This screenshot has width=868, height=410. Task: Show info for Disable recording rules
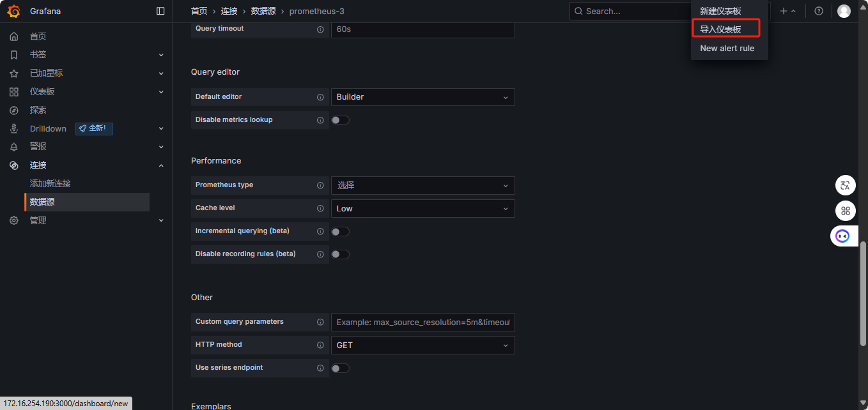pyautogui.click(x=320, y=254)
